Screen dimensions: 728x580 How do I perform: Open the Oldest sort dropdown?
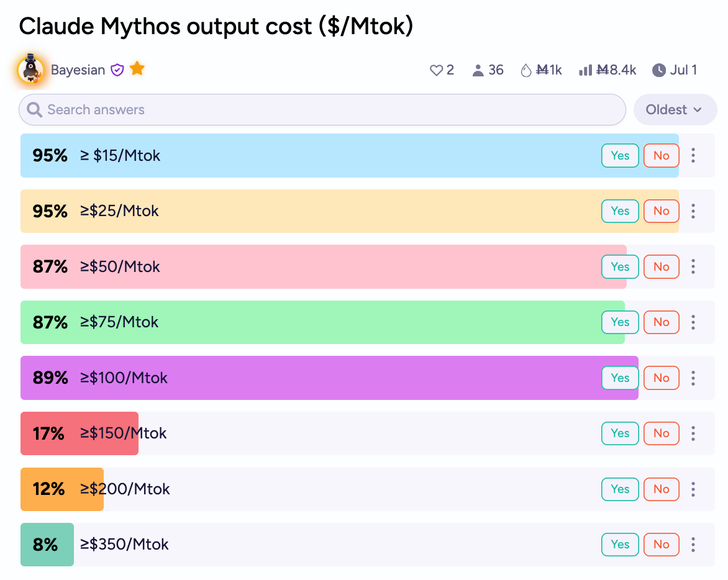click(675, 110)
